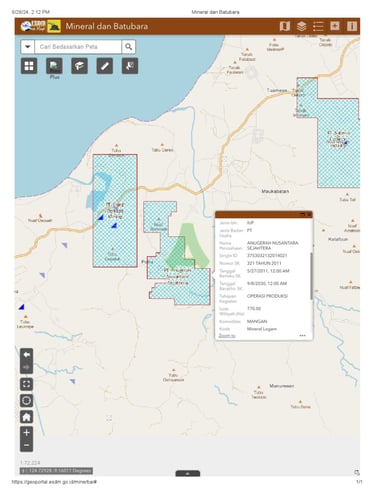The width and height of the screenshot is (375, 494).
Task: Zoom in with the plus button
Action: point(26,433)
